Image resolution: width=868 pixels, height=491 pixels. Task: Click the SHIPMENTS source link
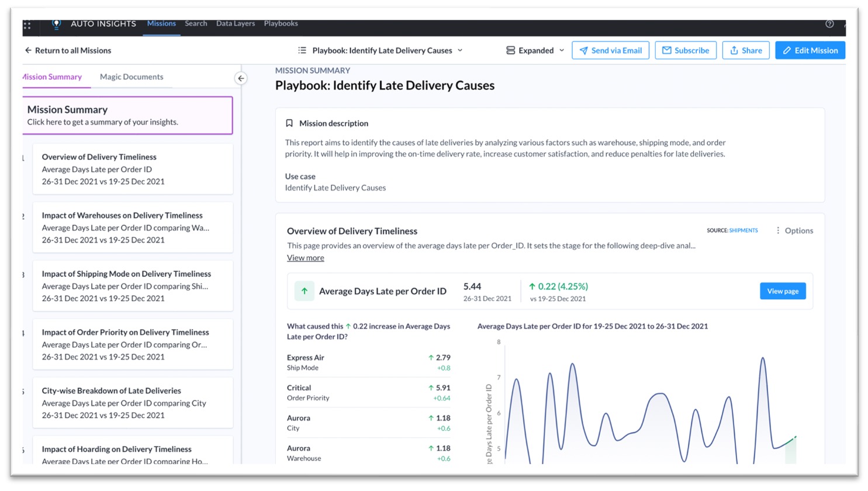[743, 230]
